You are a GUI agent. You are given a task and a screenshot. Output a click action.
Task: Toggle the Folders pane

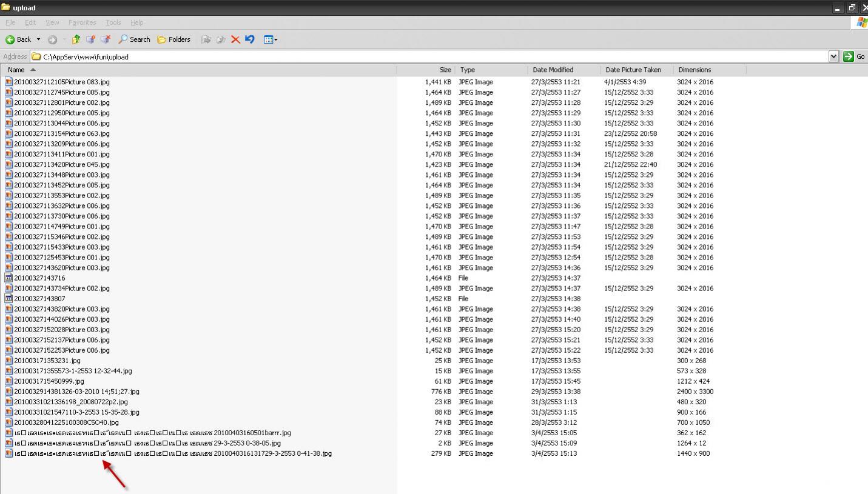[173, 39]
